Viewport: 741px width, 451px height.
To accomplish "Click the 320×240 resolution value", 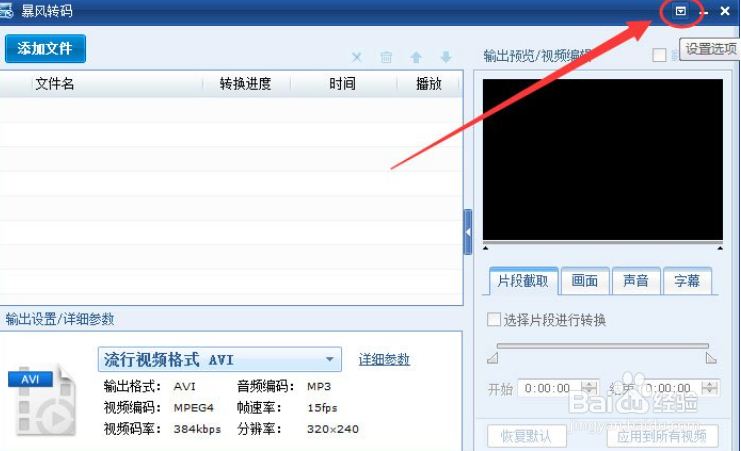I will click(333, 429).
